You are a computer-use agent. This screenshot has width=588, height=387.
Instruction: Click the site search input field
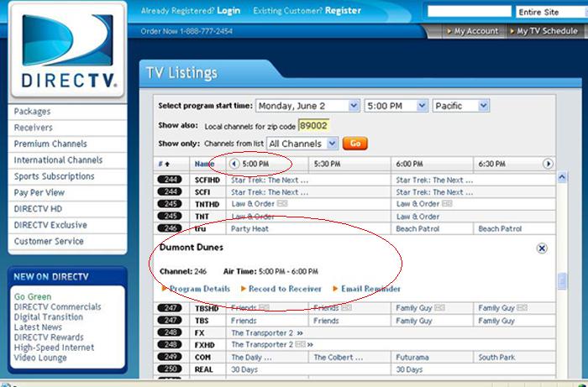tap(470, 12)
